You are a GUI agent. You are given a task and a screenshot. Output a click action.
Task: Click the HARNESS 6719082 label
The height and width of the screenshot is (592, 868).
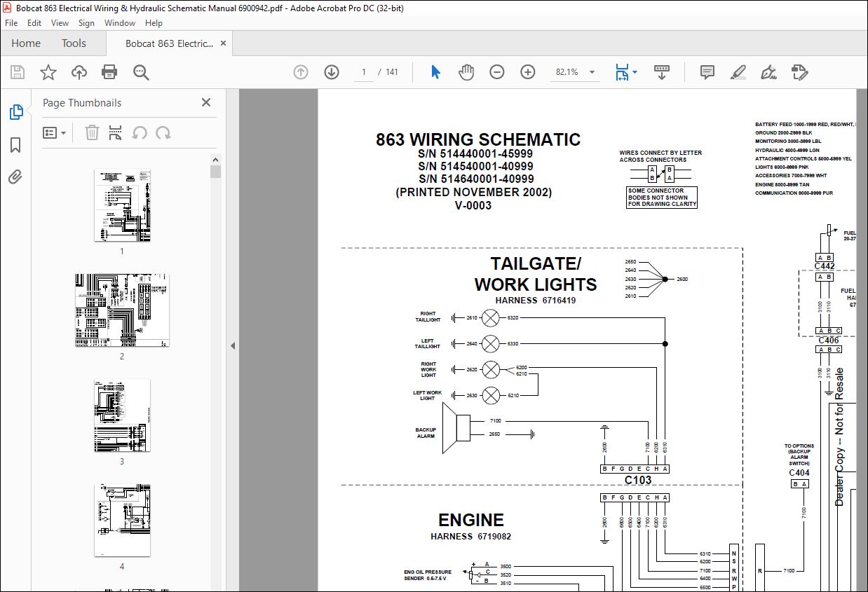click(x=471, y=537)
